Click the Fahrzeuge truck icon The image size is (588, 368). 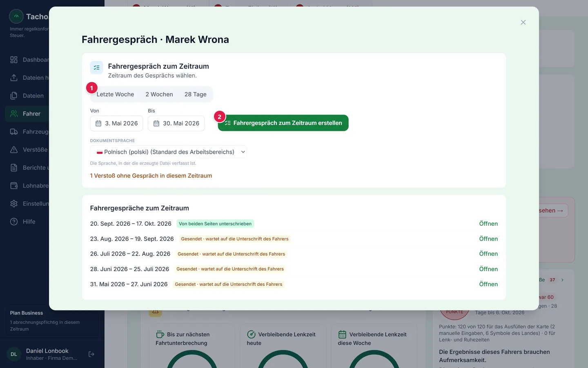click(14, 132)
